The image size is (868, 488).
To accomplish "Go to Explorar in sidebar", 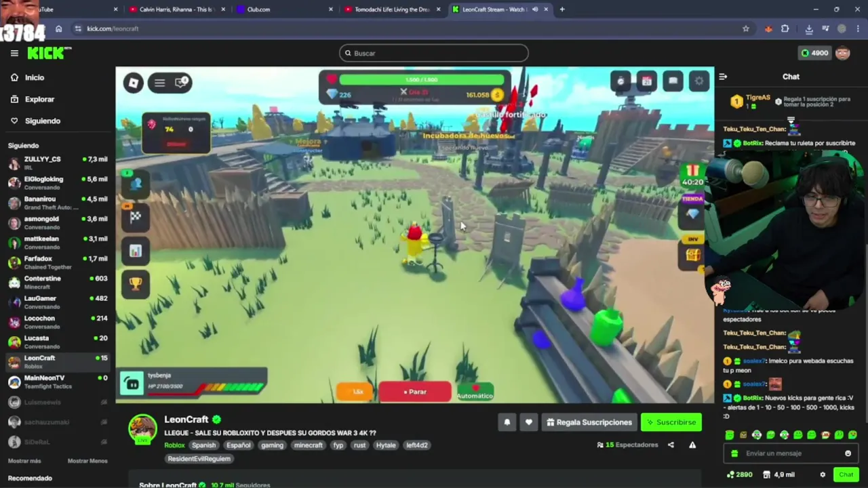I will 39,99.
